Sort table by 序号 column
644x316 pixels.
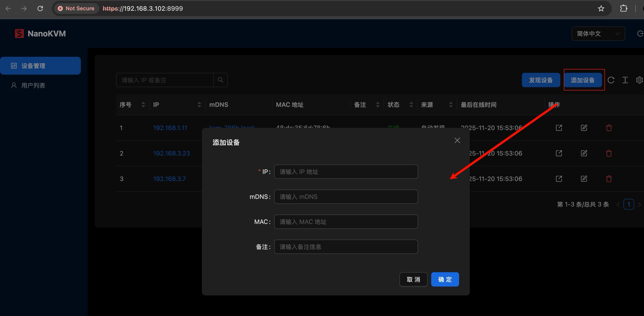143,105
